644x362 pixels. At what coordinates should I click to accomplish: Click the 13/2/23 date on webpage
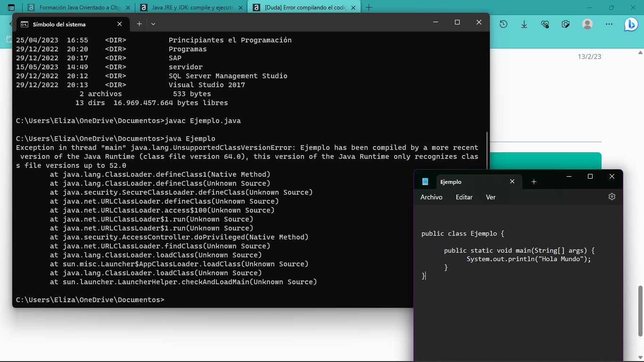pos(589,57)
